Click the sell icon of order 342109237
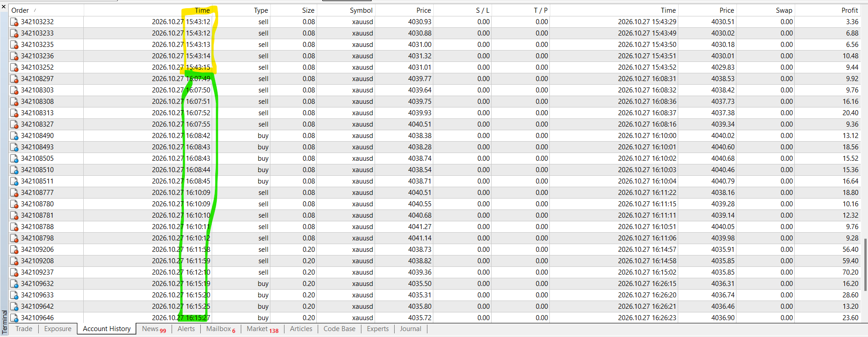This screenshot has width=868, height=337. (x=14, y=272)
